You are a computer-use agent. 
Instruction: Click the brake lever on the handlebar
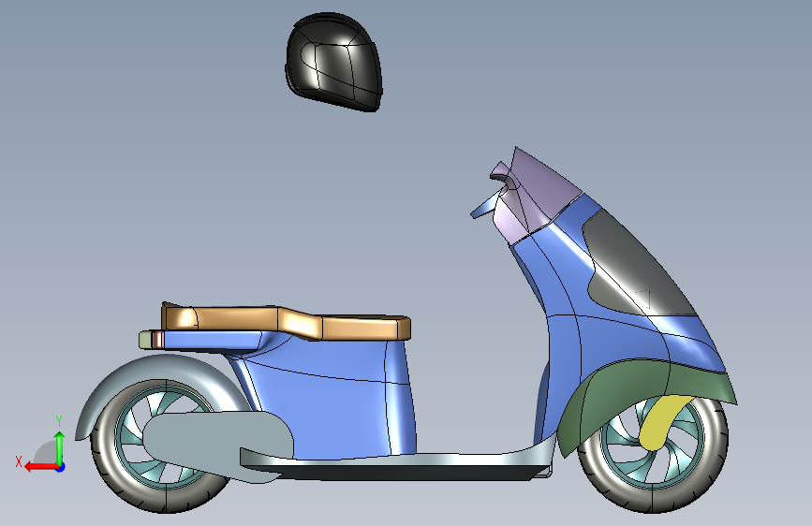point(483,206)
